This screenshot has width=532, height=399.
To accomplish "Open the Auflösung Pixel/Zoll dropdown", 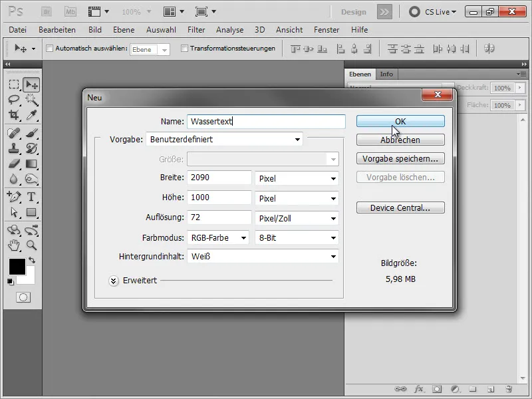I will pos(297,219).
